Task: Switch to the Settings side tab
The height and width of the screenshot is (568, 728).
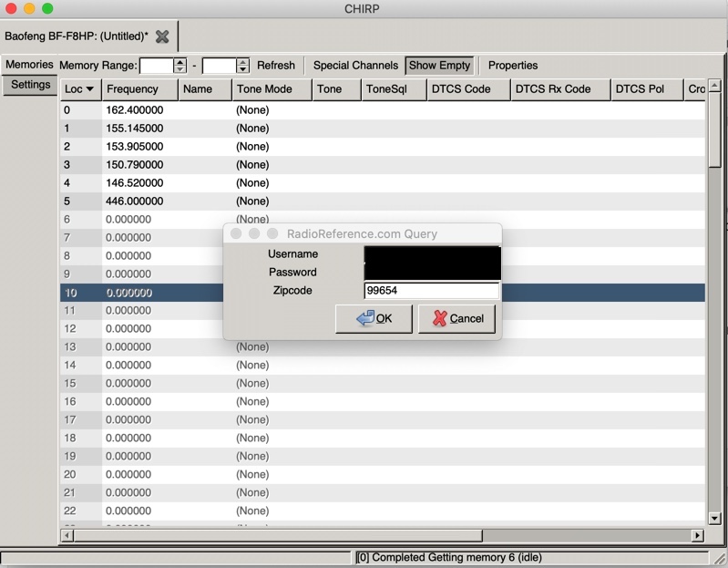Action: pos(30,85)
